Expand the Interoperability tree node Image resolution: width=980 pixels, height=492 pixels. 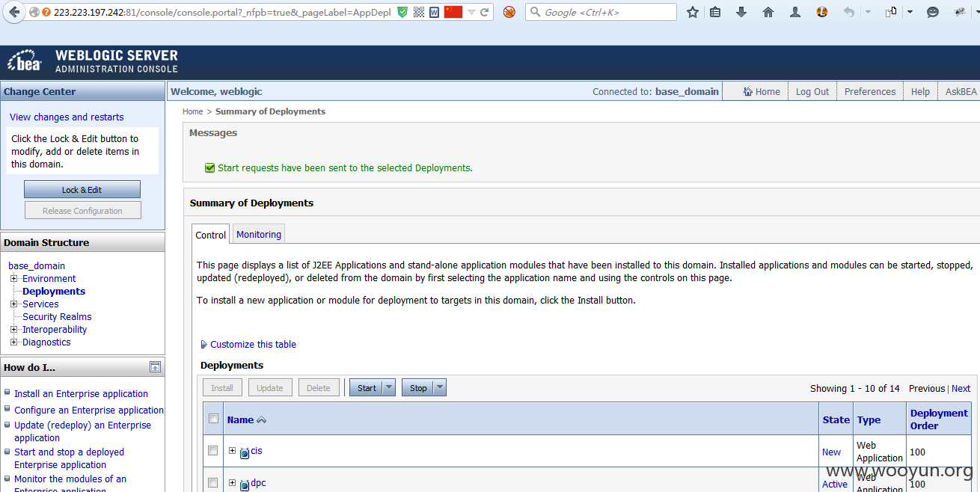14,329
